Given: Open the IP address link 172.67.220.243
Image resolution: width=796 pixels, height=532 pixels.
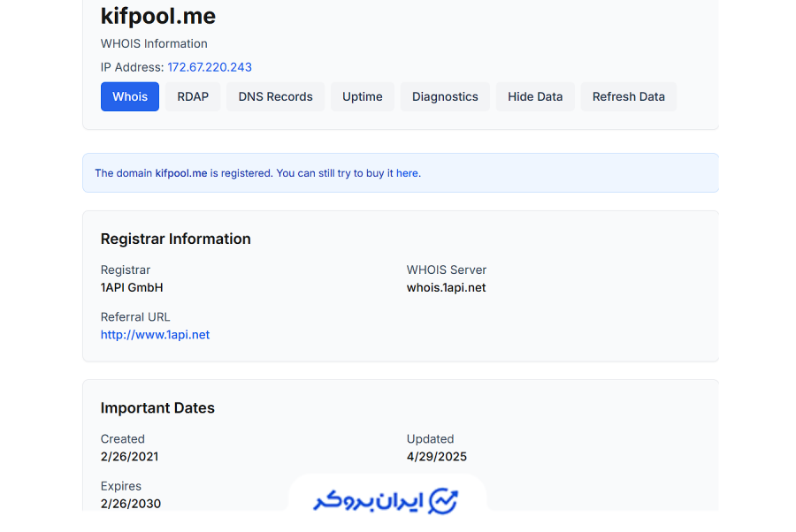Looking at the screenshot, I should pos(210,67).
